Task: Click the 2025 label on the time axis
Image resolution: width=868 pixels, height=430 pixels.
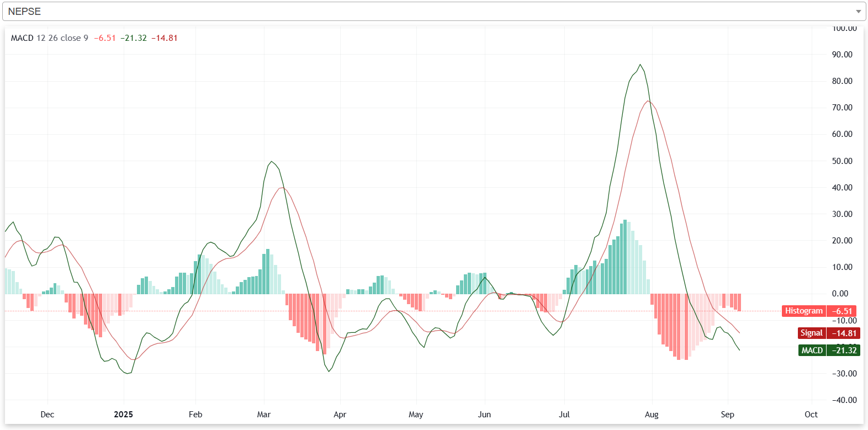Action: [124, 415]
